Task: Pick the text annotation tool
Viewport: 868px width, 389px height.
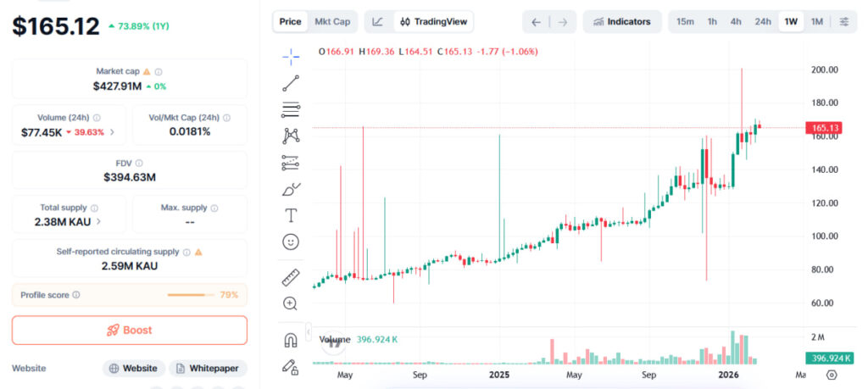Action: [x=291, y=215]
